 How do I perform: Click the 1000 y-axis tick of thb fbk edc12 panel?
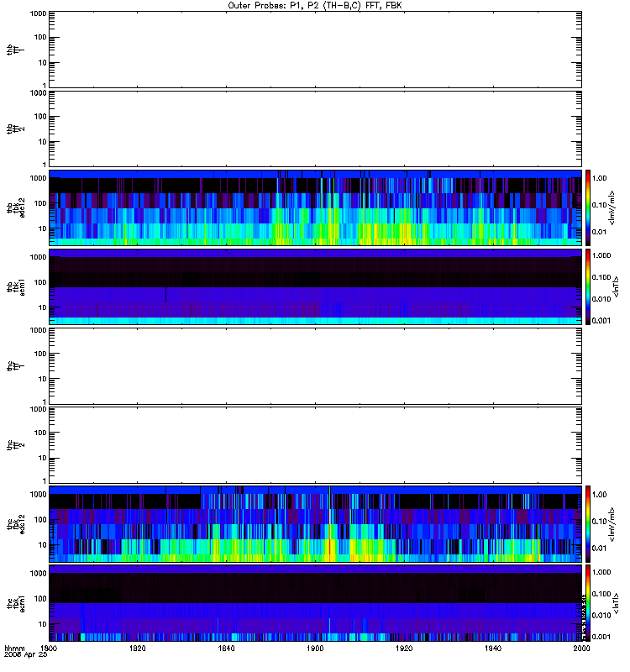pos(38,178)
